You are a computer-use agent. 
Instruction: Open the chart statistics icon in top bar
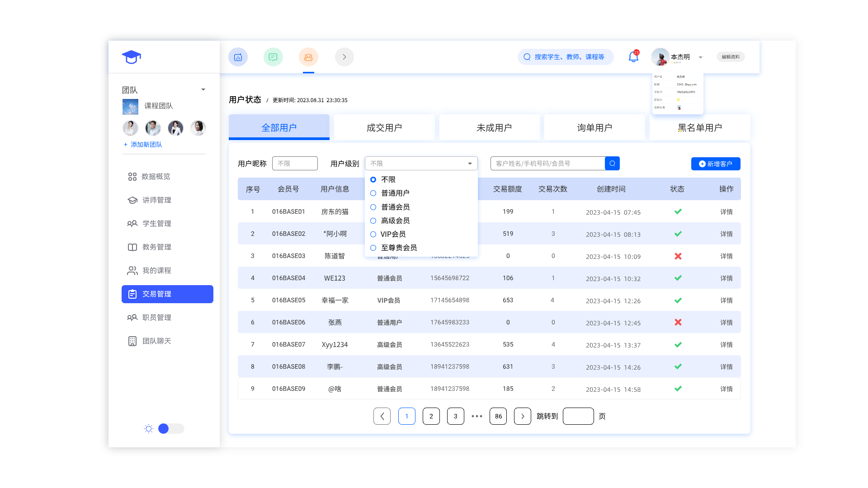click(238, 57)
